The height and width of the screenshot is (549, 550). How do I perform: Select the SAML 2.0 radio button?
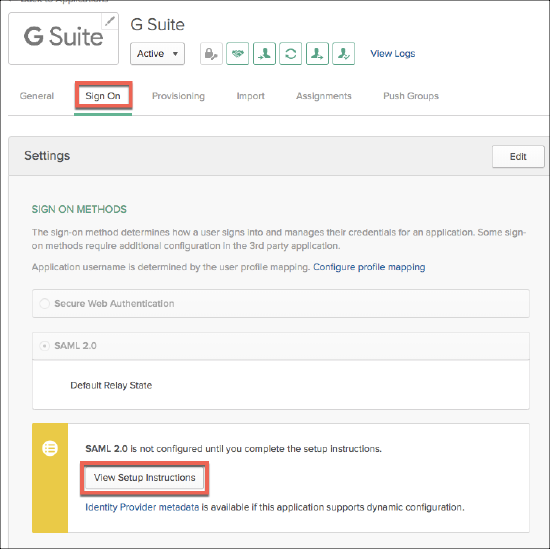point(45,346)
